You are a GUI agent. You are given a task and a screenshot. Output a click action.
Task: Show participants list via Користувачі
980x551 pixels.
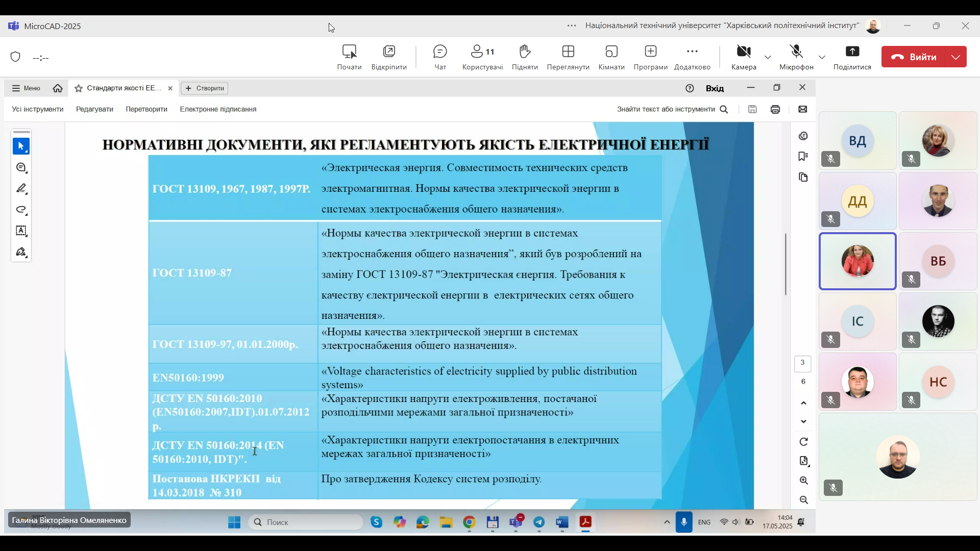tap(482, 57)
